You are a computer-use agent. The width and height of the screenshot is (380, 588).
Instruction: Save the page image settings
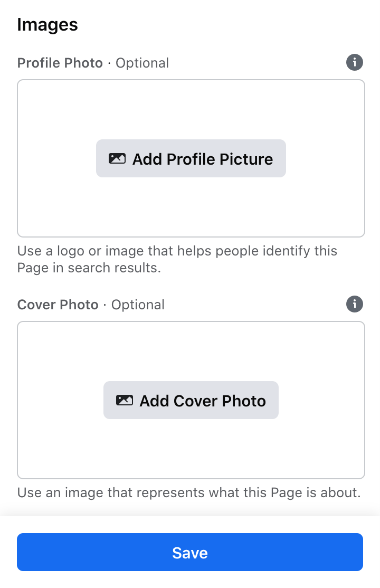(x=190, y=552)
